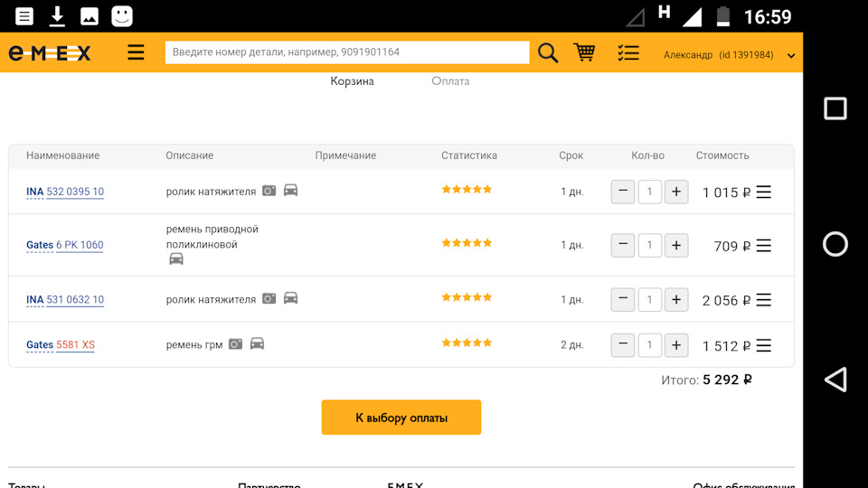This screenshot has height=488, width=868.
Task: Tap the download notification icon in status bar
Action: (57, 16)
